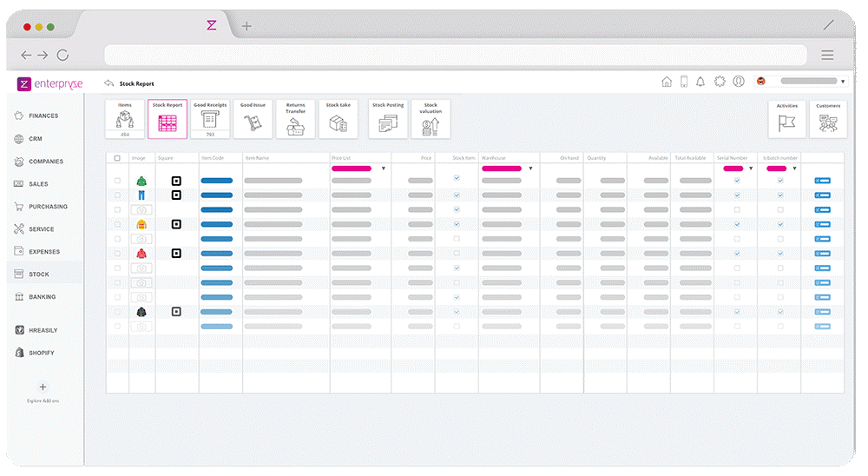Open the Stock valuation tile
The width and height of the screenshot is (868, 476).
point(431,119)
